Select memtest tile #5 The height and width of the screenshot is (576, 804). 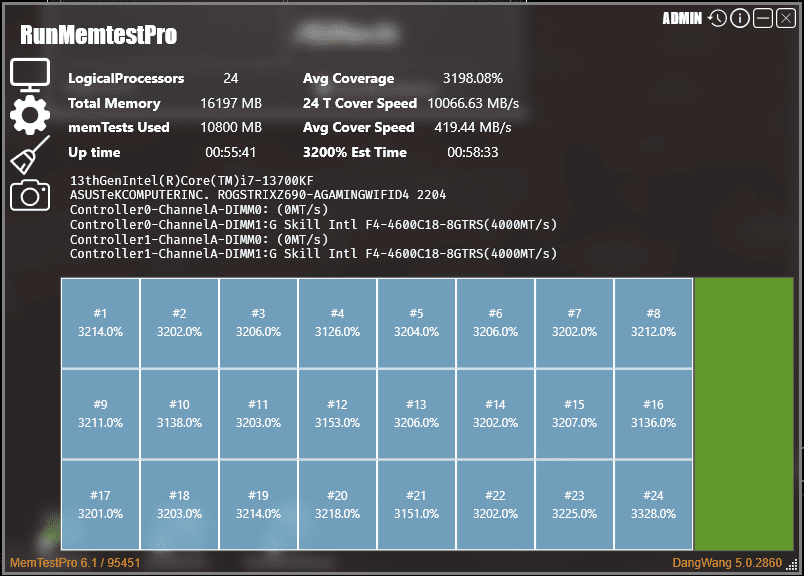(416, 323)
